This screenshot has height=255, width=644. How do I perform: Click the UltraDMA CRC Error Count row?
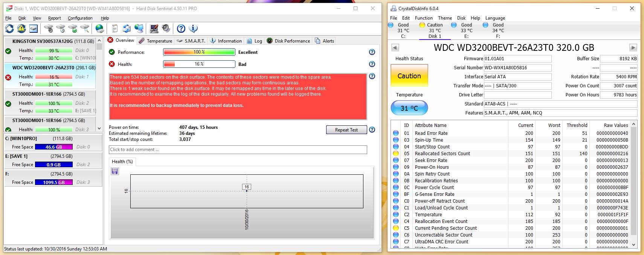511,241
